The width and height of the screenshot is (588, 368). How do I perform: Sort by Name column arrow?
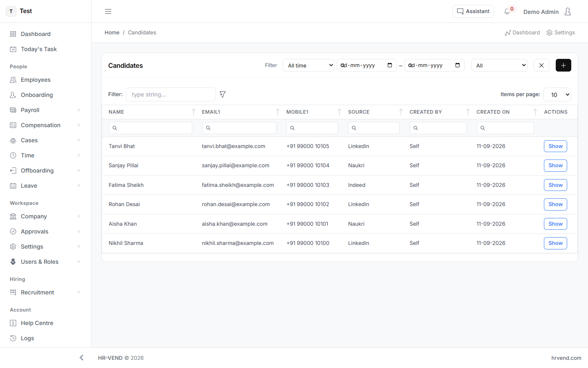click(194, 112)
